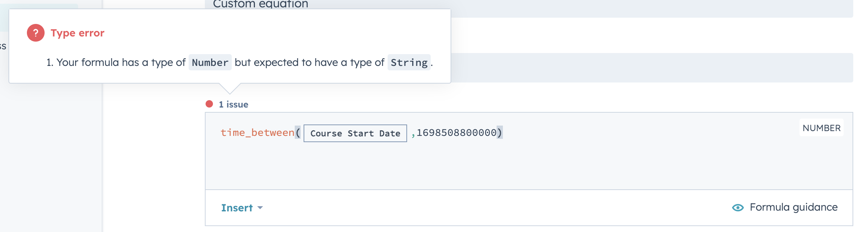Click the NUMBER type badge in editor

pos(821,128)
